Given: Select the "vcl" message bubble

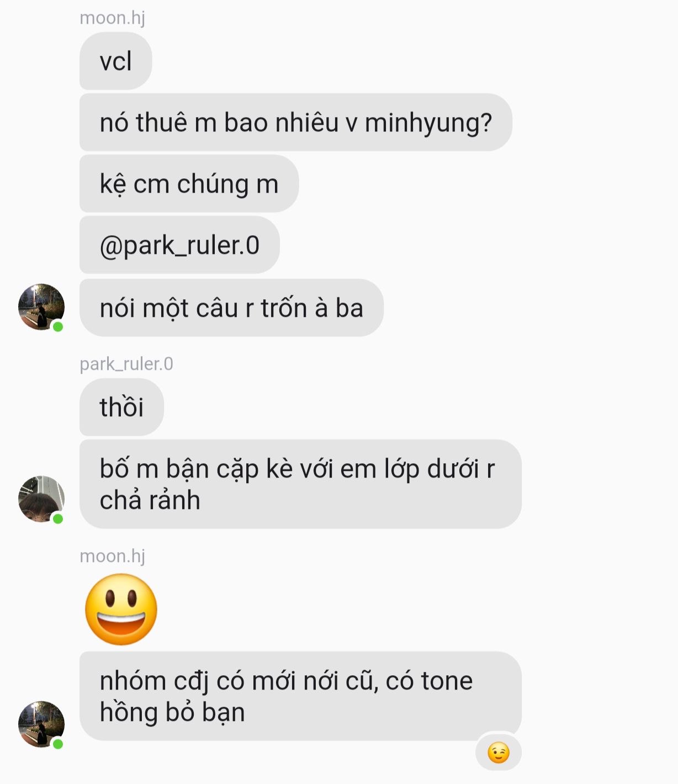Looking at the screenshot, I should click(115, 61).
